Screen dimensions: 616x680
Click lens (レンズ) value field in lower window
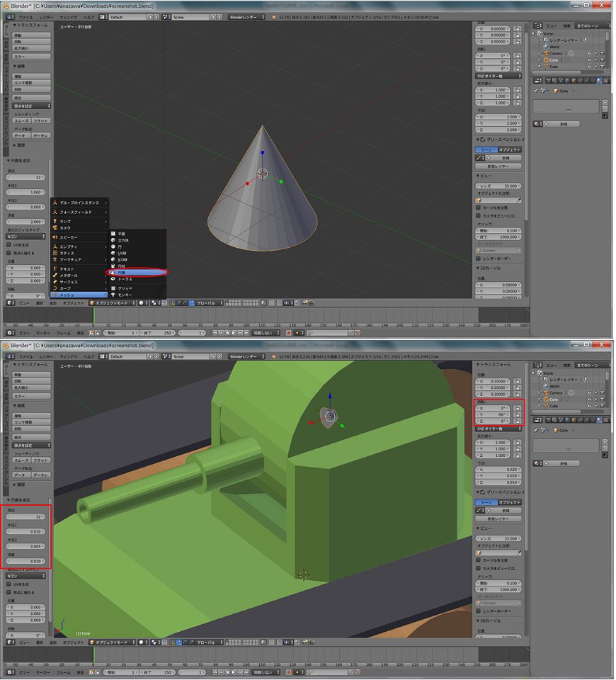coord(500,538)
